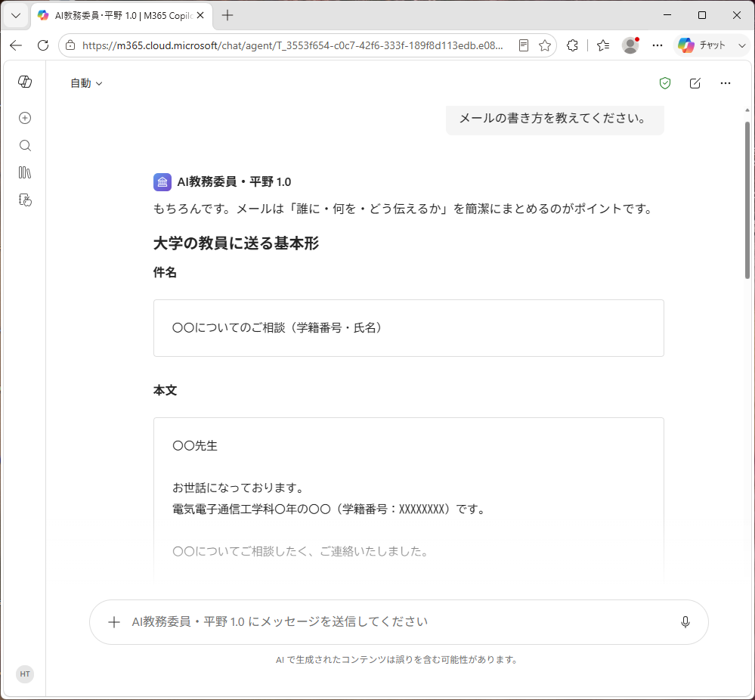Open the browser profile avatar

pyautogui.click(x=630, y=45)
